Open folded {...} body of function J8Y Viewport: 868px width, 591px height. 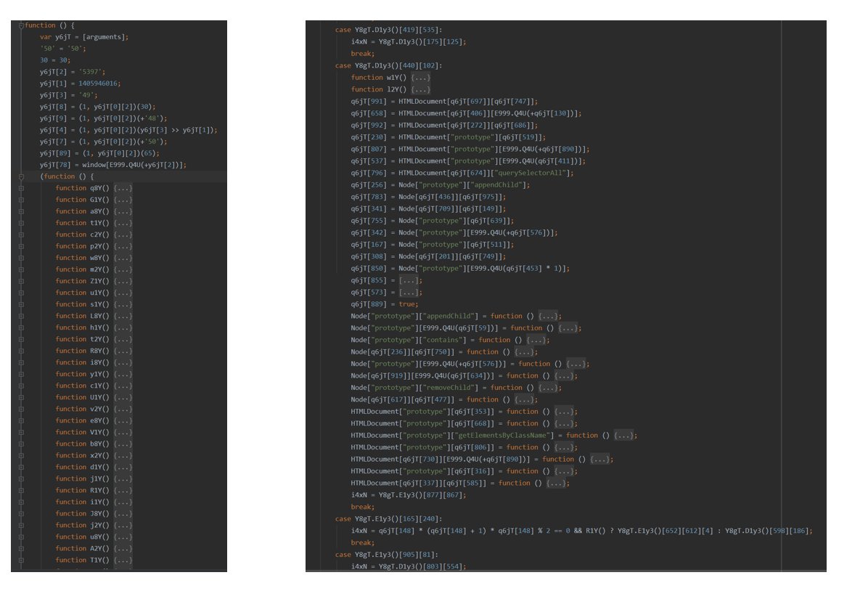pyautogui.click(x=123, y=514)
